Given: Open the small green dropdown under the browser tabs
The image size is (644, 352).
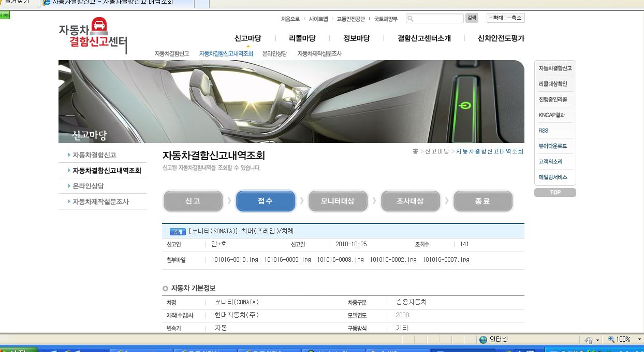Looking at the screenshot, I should (x=5, y=15).
